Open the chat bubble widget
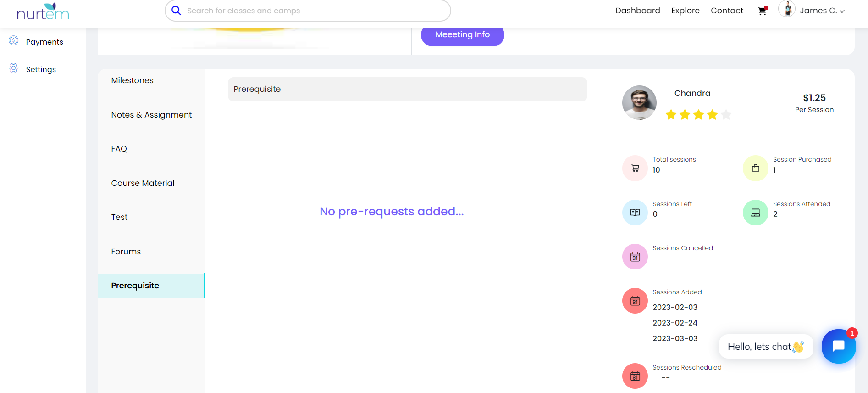 (838, 346)
